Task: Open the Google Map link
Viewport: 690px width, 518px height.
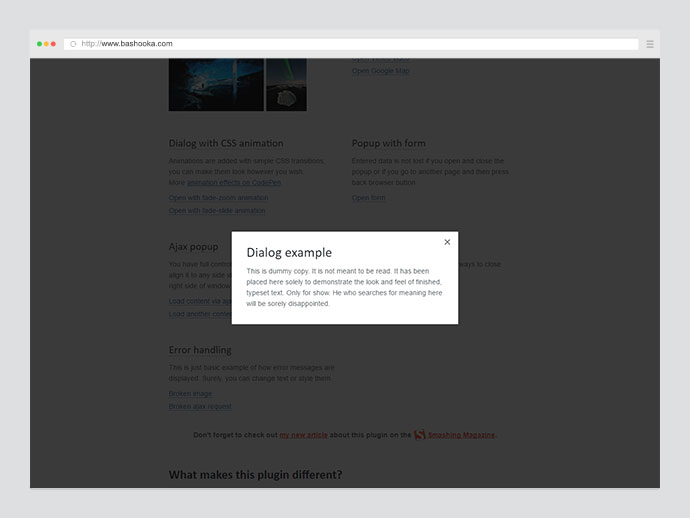Action: coord(381,71)
